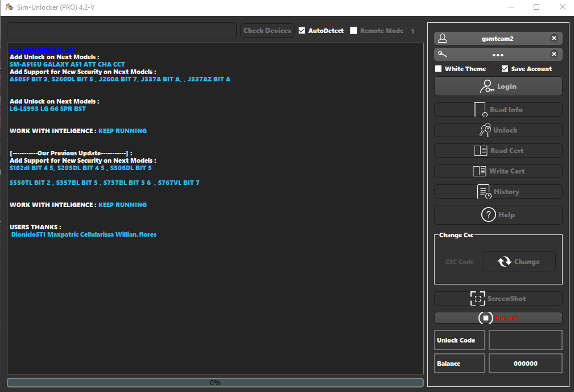This screenshot has height=392, width=574.
Task: Click the Read Cert button
Action: [x=498, y=150]
